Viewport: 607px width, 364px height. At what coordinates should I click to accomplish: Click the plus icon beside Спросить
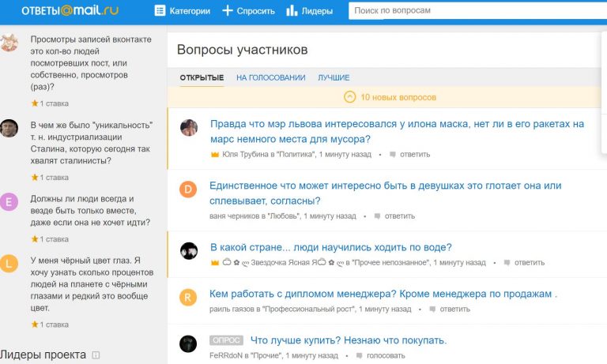[228, 10]
